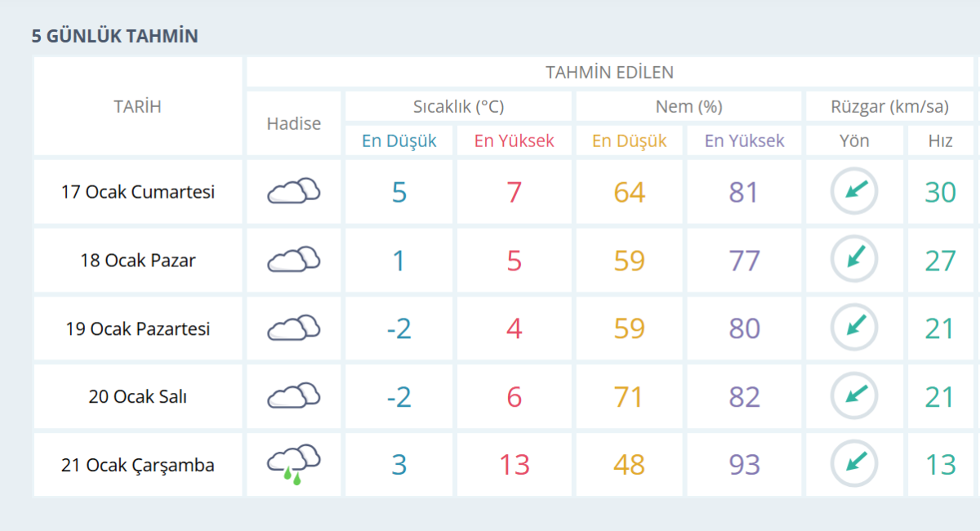Click the cloudy icon for 17 Ocak Cumartesi
This screenshot has height=531, width=980.
[293, 192]
